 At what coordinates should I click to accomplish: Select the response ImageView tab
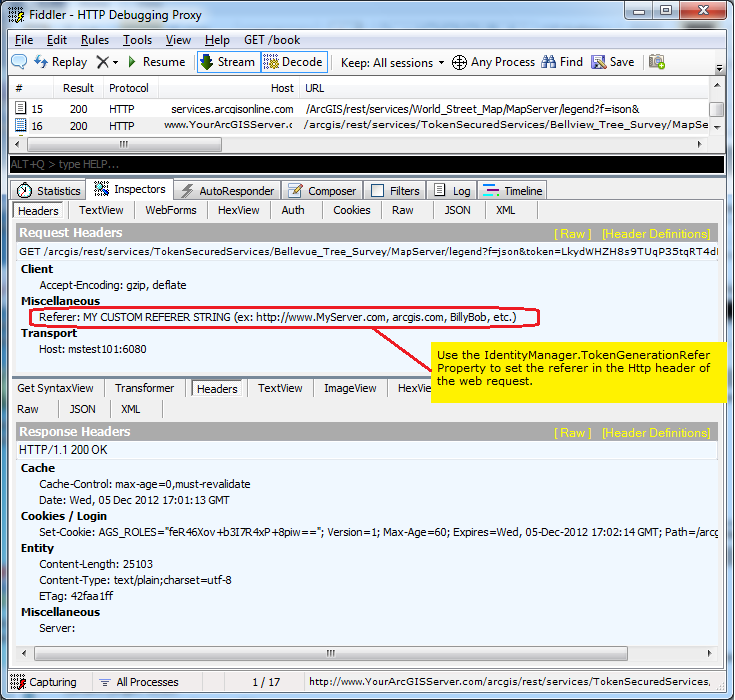[x=350, y=388]
